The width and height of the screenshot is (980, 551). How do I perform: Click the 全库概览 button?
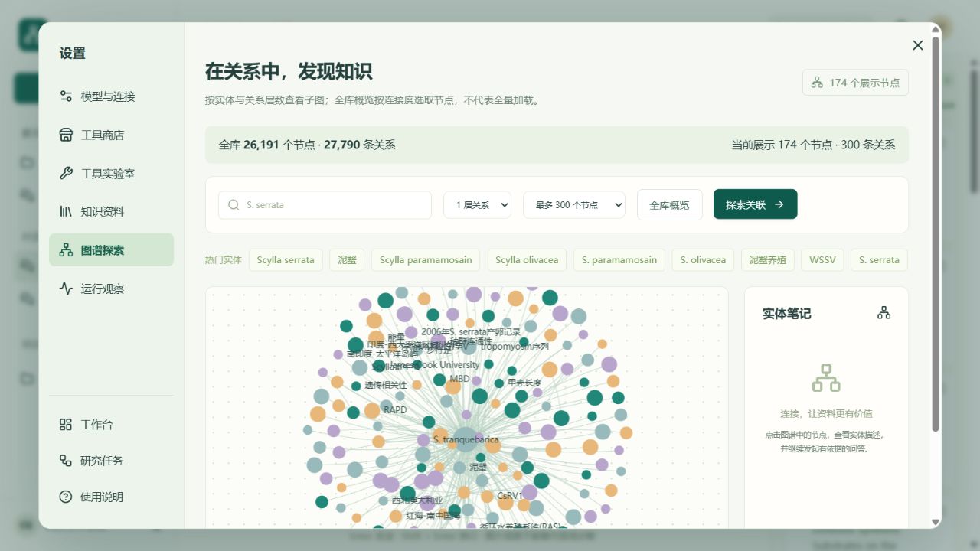(669, 205)
